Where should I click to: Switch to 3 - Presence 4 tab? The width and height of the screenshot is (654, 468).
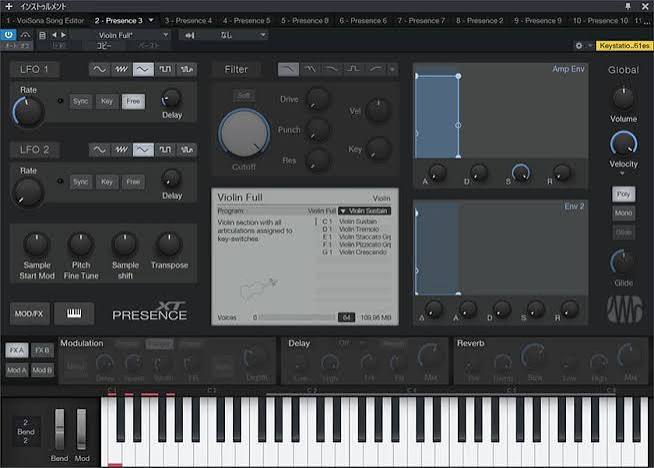point(188,20)
